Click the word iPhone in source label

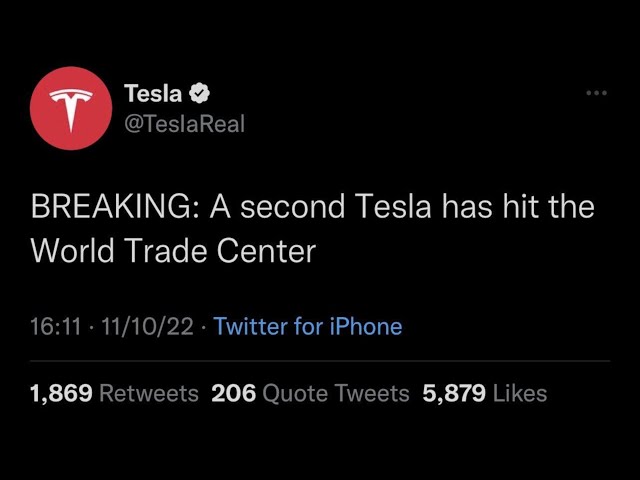coord(366,327)
